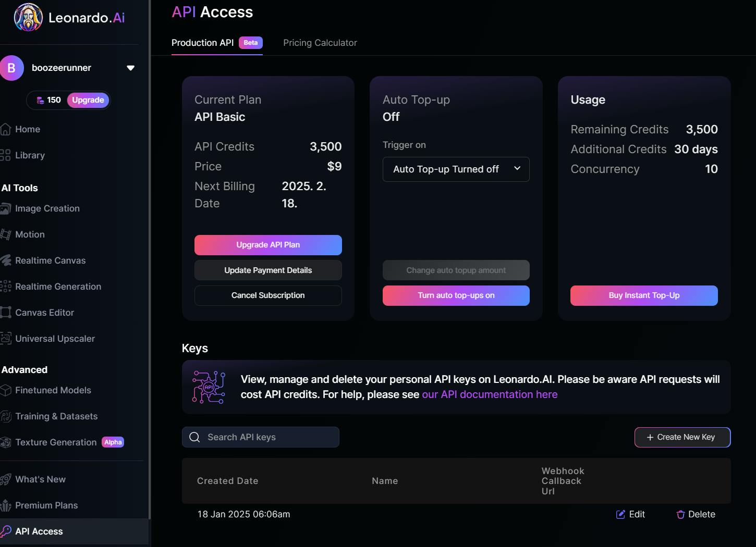Screen dimensions: 756x547
Task: Click the Edit pencil icon for key
Action: (x=620, y=515)
